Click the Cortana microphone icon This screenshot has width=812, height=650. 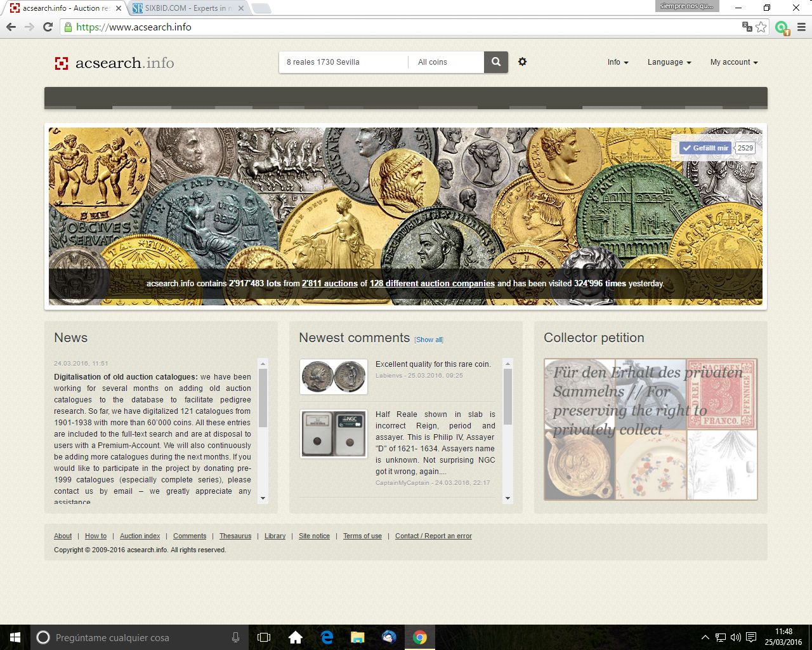point(235,637)
